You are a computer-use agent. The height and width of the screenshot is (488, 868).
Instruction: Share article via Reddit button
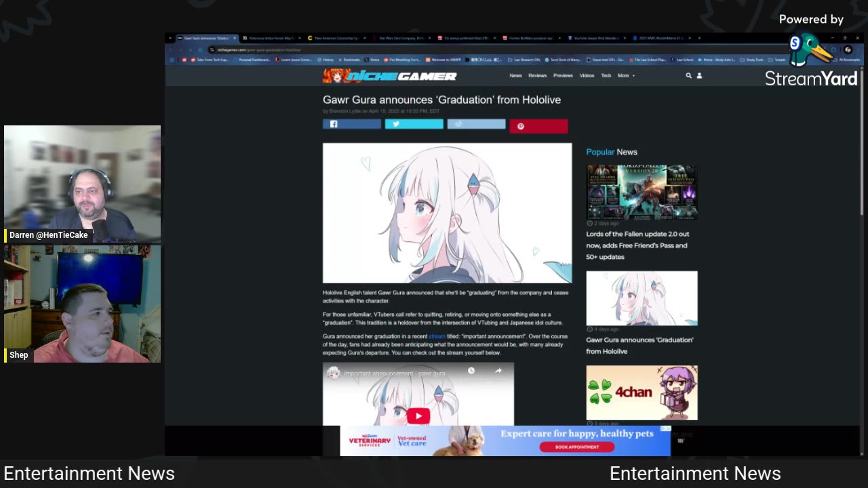pos(476,124)
